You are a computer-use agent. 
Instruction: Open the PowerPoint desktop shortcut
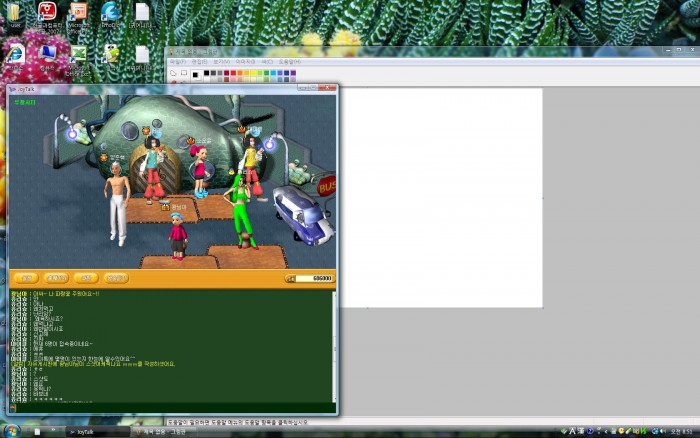click(x=78, y=13)
